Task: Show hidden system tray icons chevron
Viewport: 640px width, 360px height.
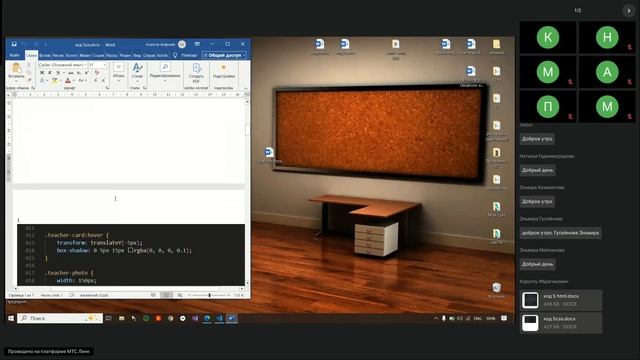Action: pyautogui.click(x=436, y=318)
